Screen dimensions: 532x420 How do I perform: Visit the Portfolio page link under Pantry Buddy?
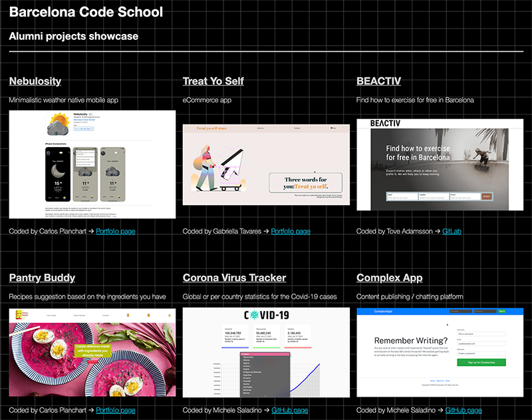pos(116,411)
